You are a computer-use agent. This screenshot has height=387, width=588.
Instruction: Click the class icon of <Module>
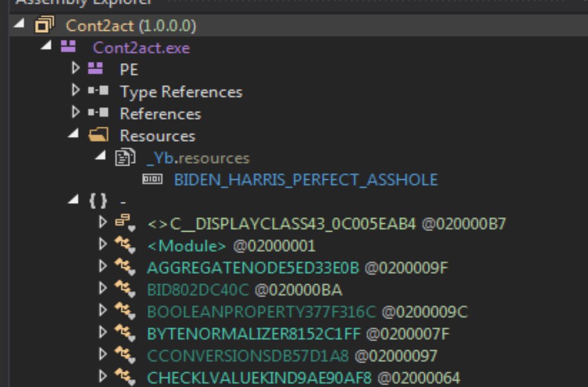coord(125,245)
